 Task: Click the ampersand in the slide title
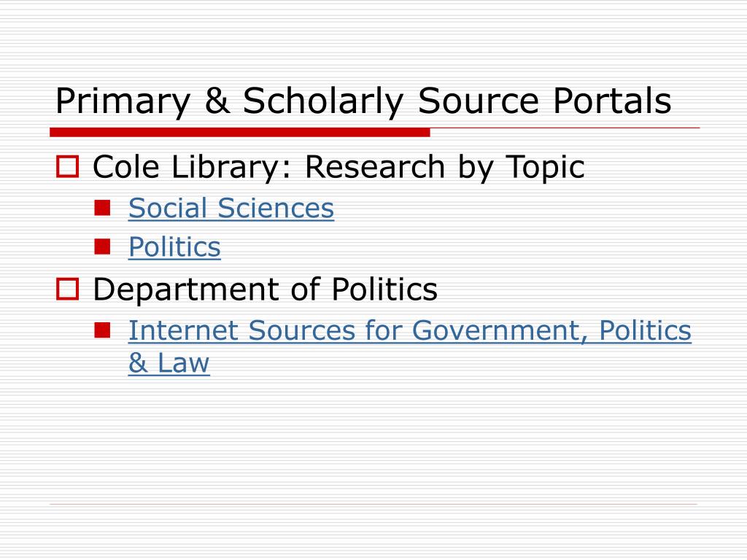pyautogui.click(x=217, y=101)
